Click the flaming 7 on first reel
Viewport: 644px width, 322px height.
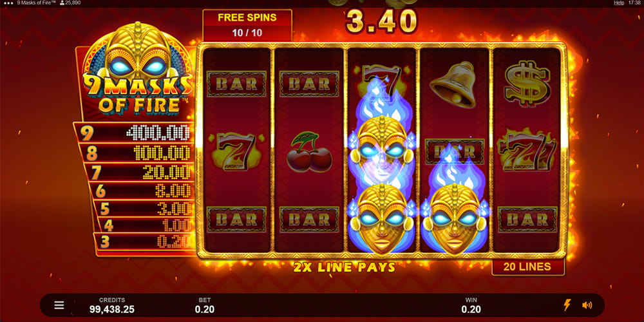tap(236, 151)
